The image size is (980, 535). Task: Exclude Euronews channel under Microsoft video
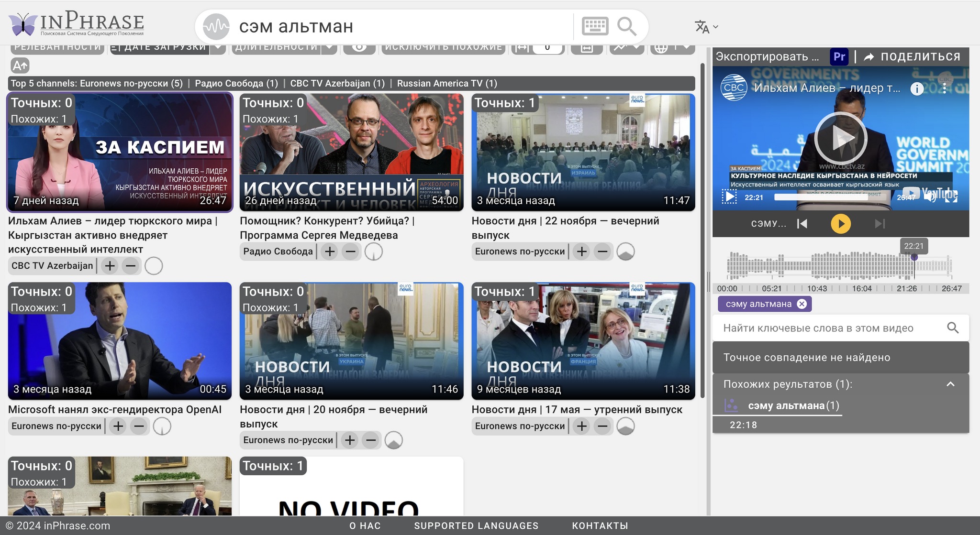[x=139, y=426]
